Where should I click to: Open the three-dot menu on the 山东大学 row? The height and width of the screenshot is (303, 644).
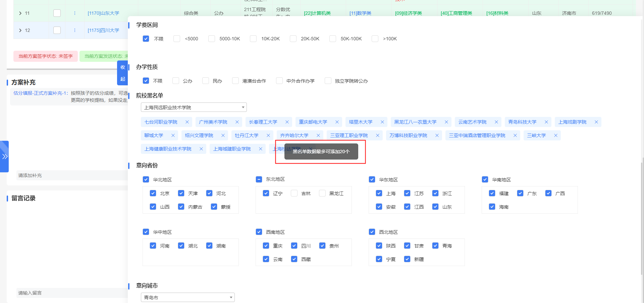click(x=74, y=13)
